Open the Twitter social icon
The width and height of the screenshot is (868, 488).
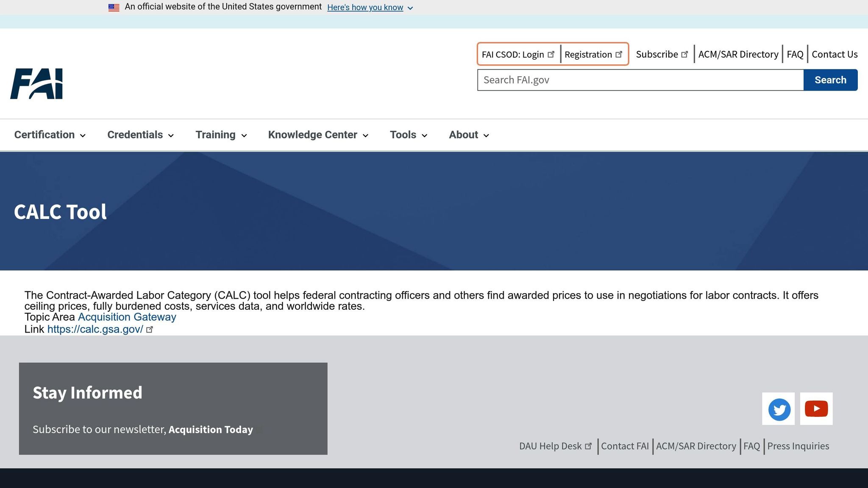click(x=779, y=409)
